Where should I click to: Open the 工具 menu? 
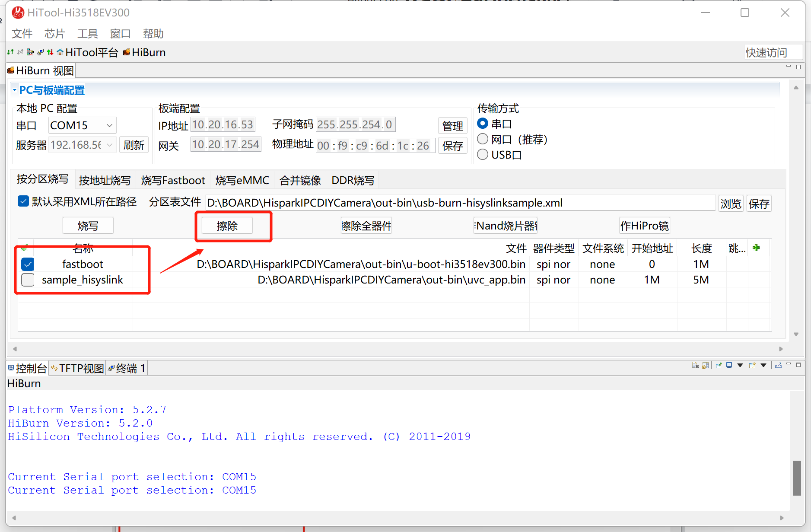[x=88, y=34]
